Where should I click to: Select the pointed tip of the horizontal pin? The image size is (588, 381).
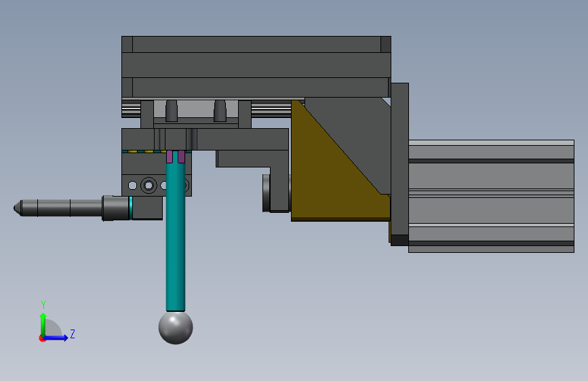[x=17, y=207]
